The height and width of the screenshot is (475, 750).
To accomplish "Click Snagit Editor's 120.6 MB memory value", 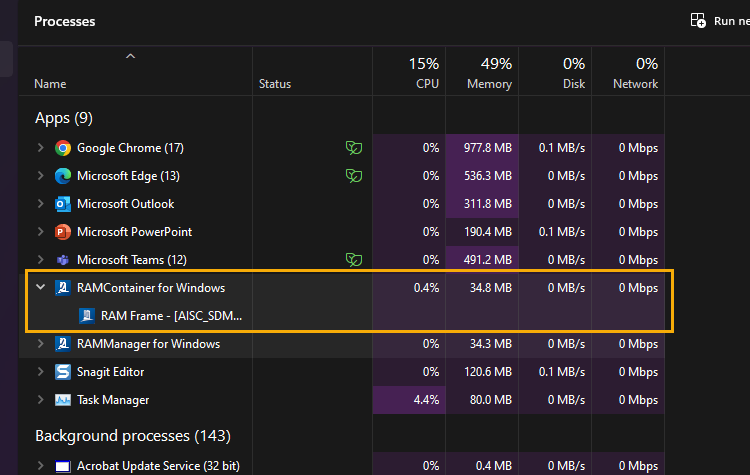I will pyautogui.click(x=487, y=372).
